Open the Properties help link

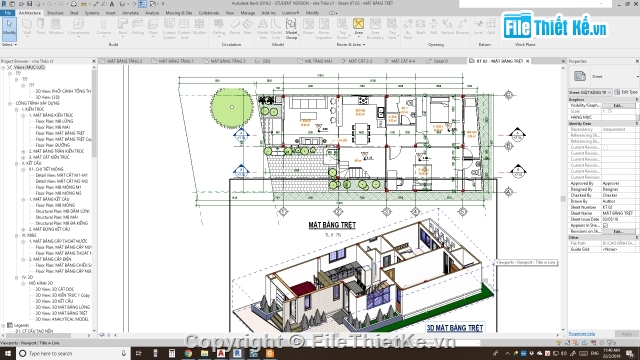[x=582, y=334]
